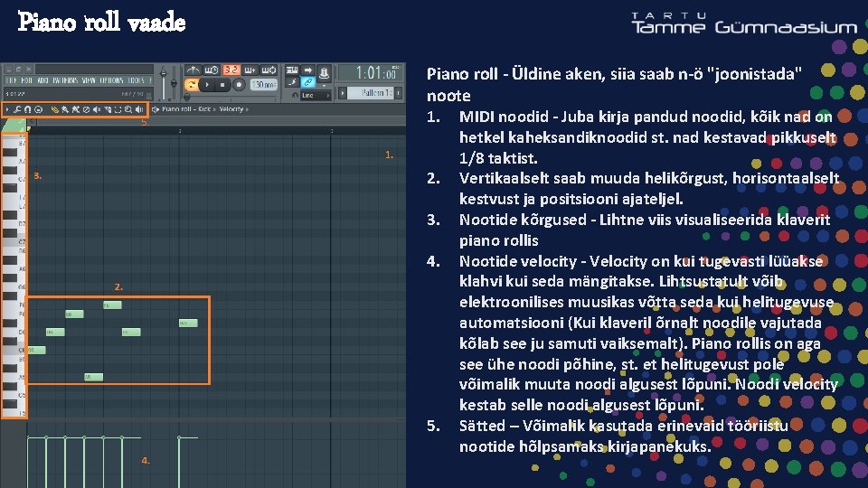Viewport: 868px width, 488px height.
Task: Click the stamp tool icon
Action: click(38, 109)
